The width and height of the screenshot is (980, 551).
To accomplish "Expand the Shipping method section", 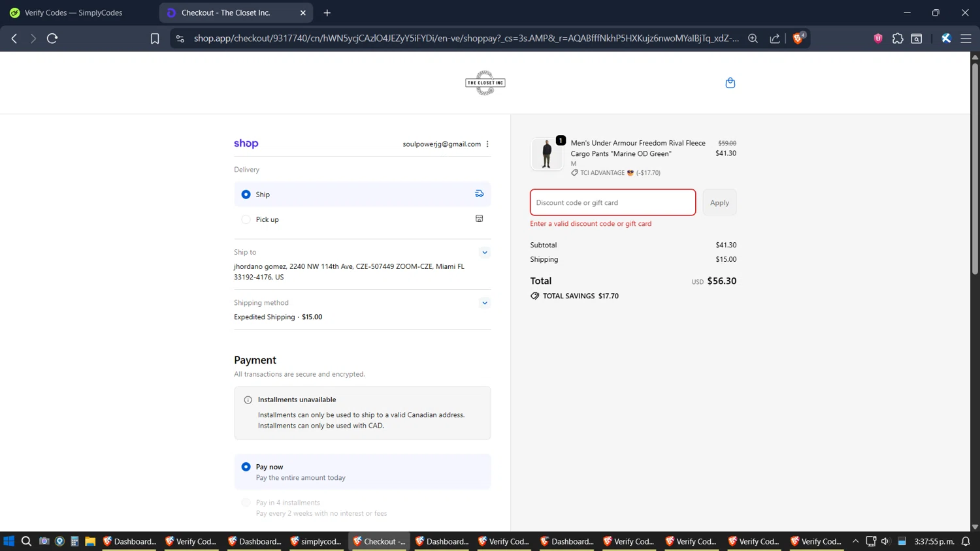I will pos(484,303).
